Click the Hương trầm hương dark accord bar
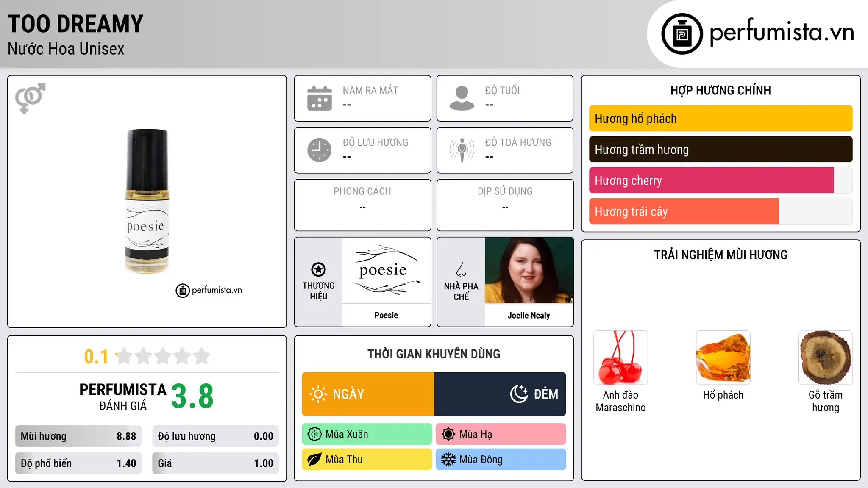This screenshot has width=868, height=488. point(721,150)
